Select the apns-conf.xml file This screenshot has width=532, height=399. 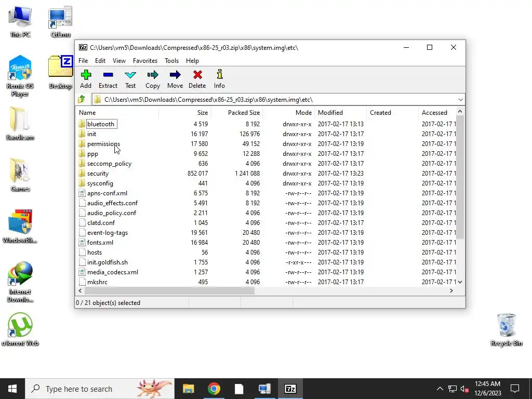[x=107, y=193]
